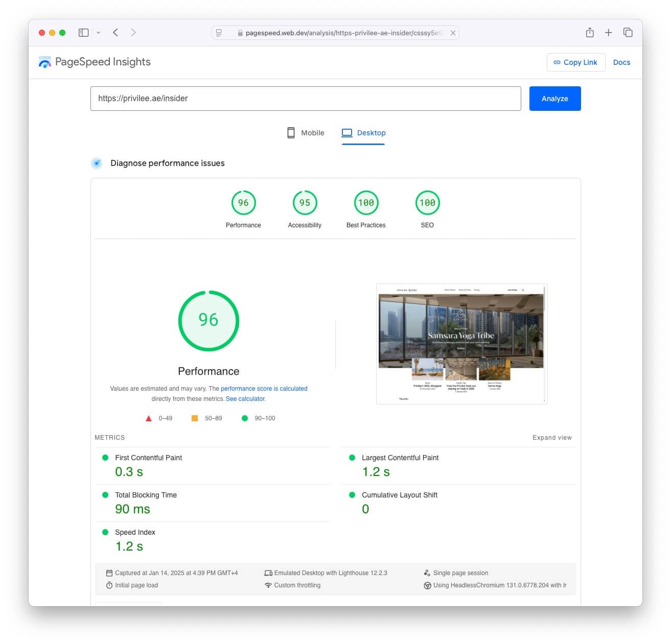Click the lock icon in the address bar
Screen dimensions: 671x644
[240, 33]
